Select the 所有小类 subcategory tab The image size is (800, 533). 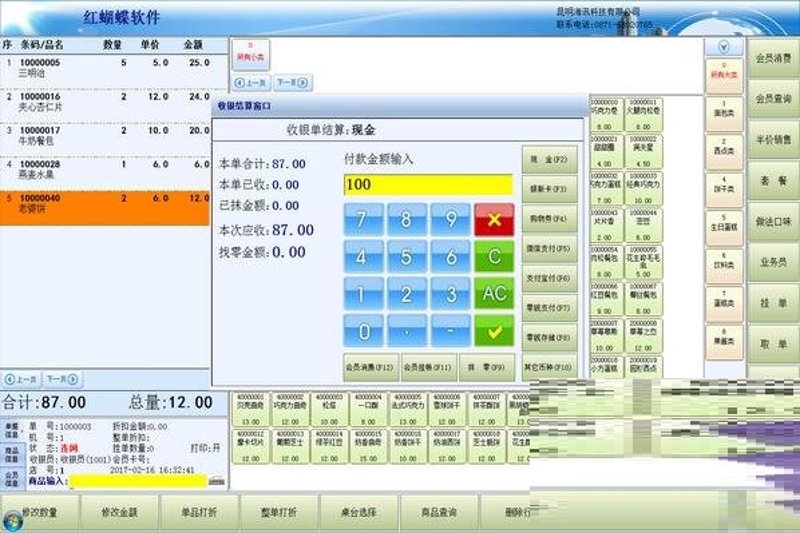tap(251, 53)
